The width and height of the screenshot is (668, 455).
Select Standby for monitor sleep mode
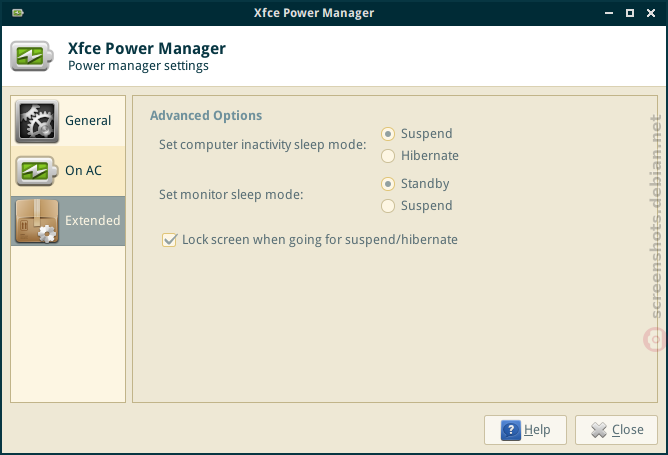(415, 184)
